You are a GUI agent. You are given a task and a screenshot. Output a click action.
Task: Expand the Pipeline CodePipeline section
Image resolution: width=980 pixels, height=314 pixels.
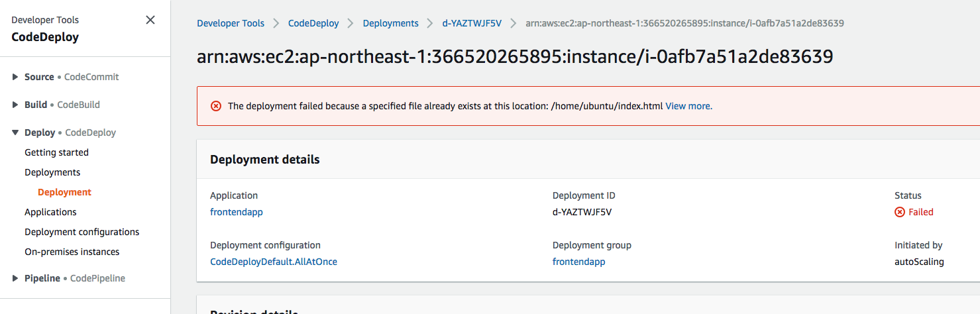[16, 278]
